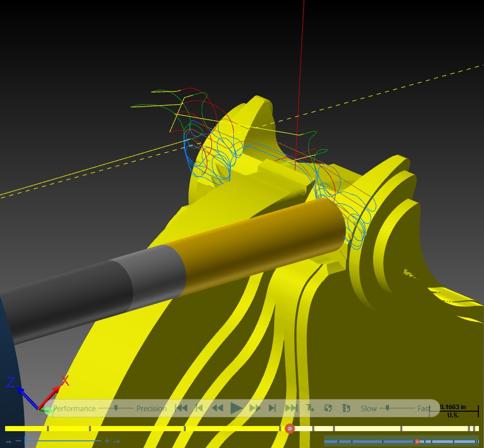Adjust the Slow–Fast speed slider

[x=388, y=408]
